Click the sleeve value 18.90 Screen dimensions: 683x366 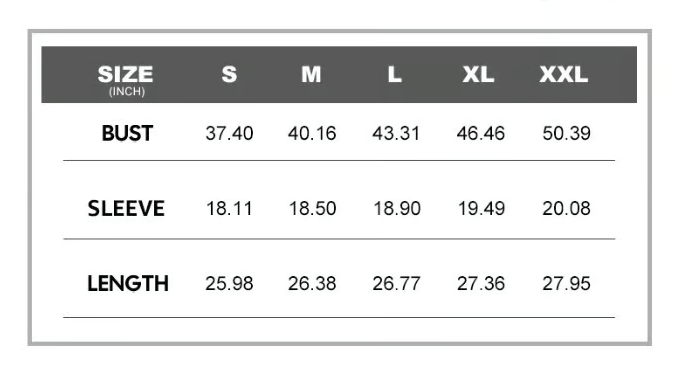click(x=397, y=208)
